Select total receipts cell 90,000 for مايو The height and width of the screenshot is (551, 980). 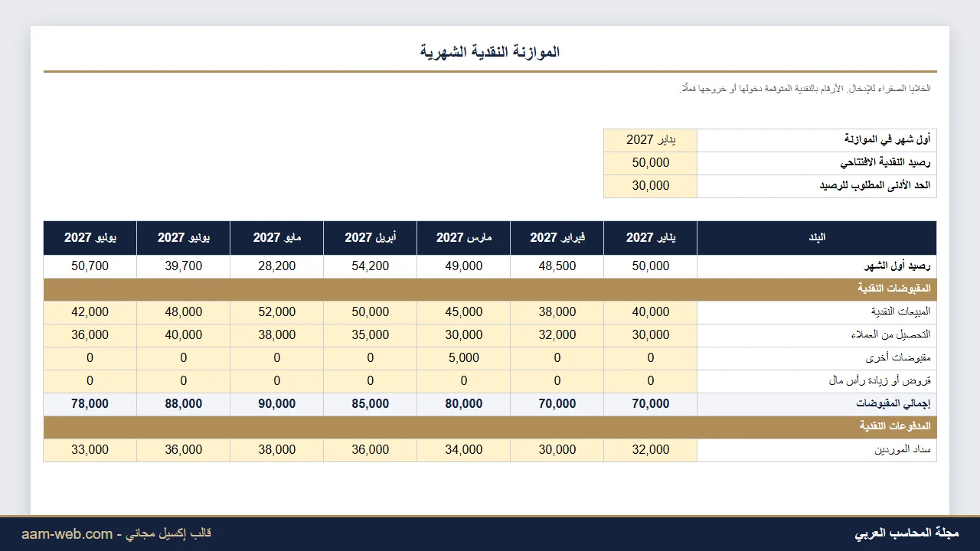(277, 404)
